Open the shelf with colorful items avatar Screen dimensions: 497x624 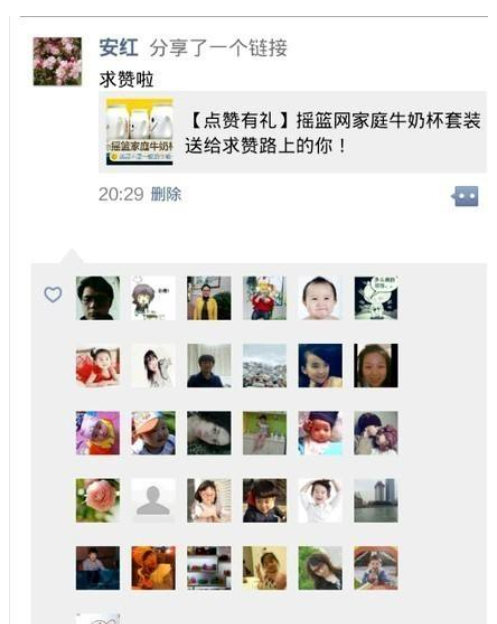tap(209, 568)
